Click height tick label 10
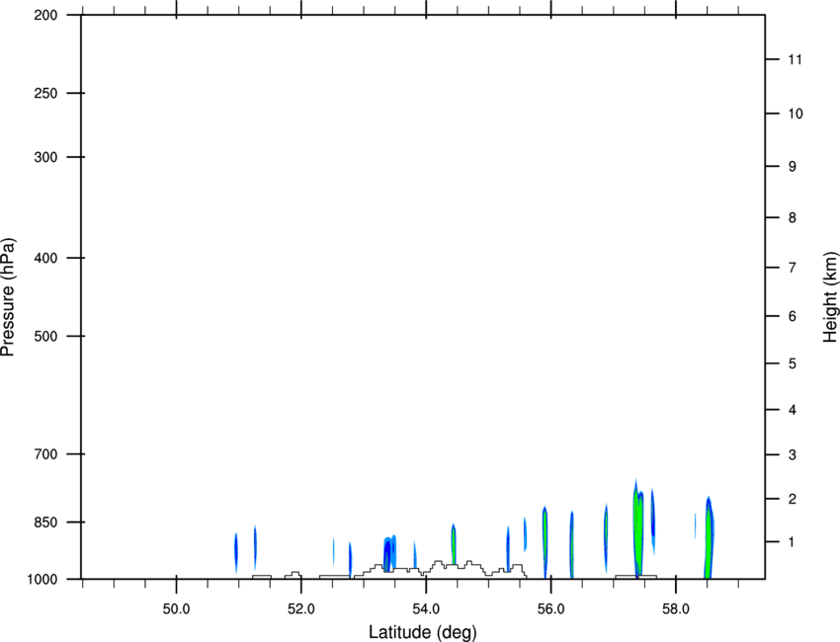Screen dimensions: 840x642 [795, 114]
